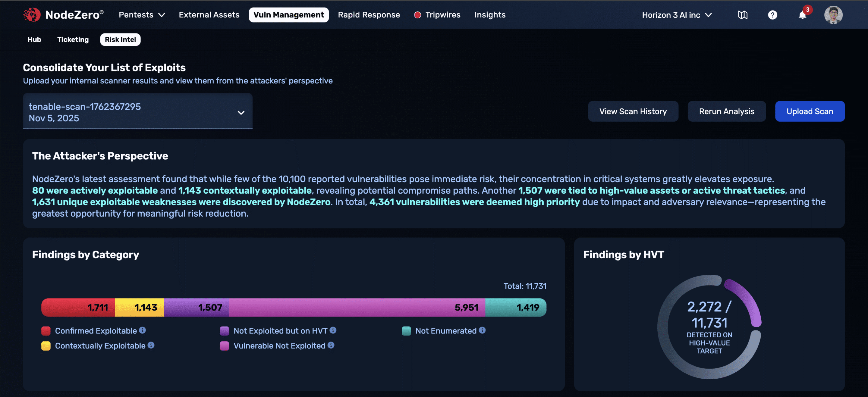Screen dimensions: 868x397
Task: Click the NodeZero logo icon
Action: pyautogui.click(x=32, y=15)
